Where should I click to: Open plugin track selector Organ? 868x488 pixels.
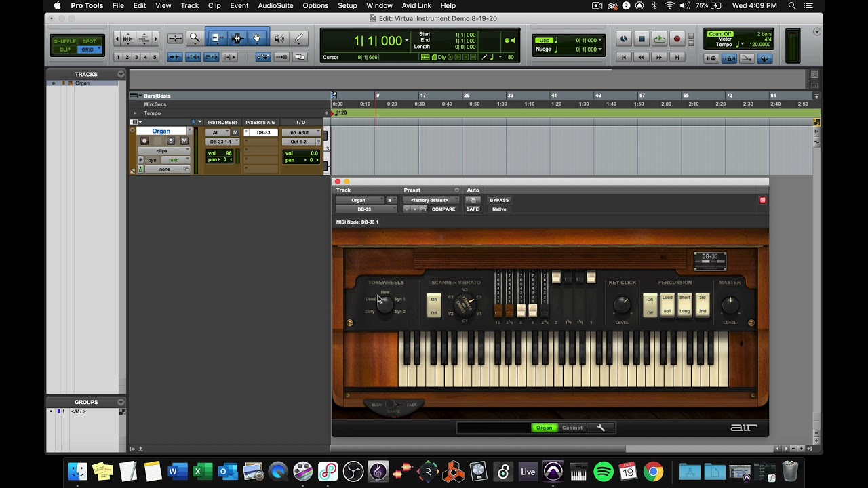(360, 200)
